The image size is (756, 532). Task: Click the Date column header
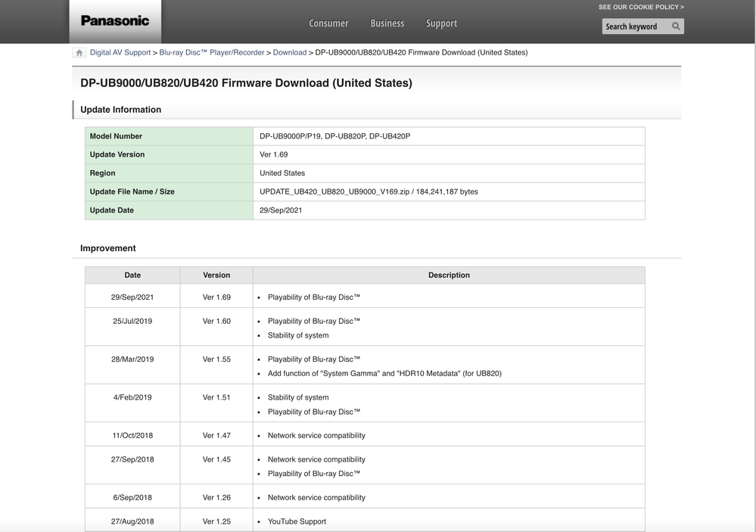[132, 275]
